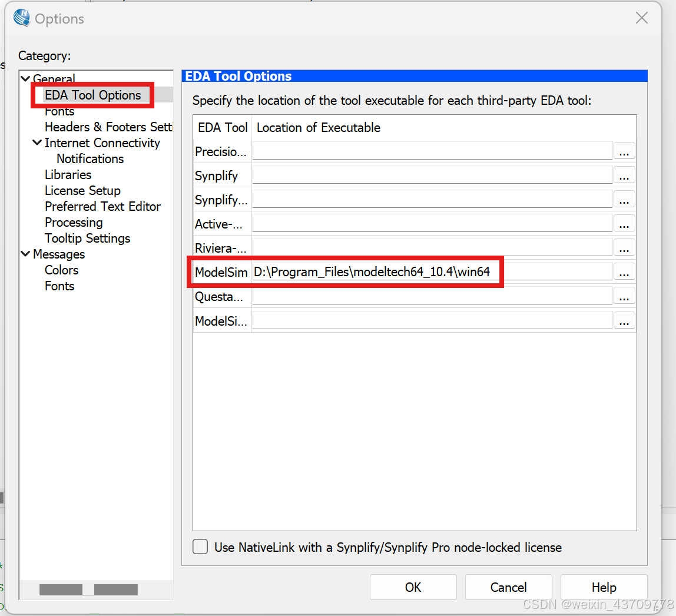Screen dimensions: 676x616
Task: Click the Active-HDL location input field
Action: pos(432,223)
